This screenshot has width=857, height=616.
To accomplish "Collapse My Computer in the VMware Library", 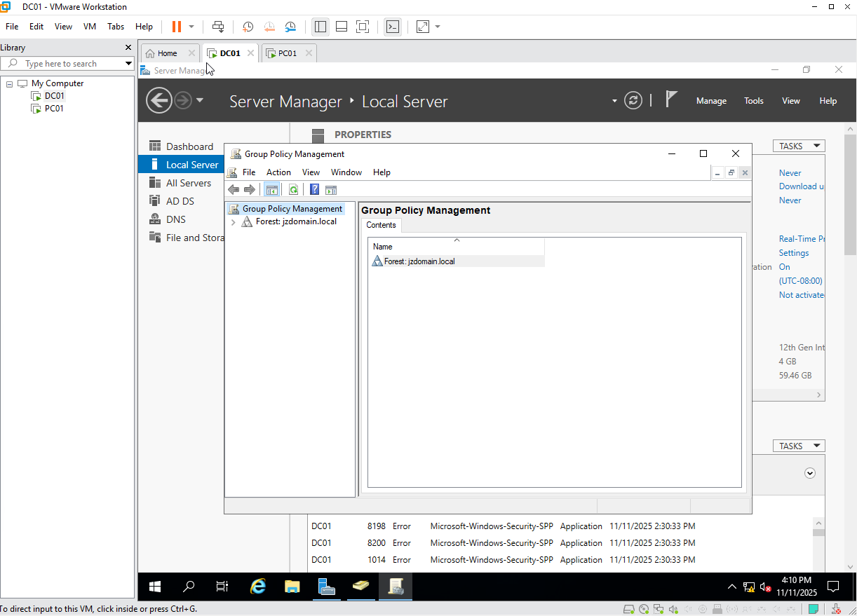I will click(9, 83).
